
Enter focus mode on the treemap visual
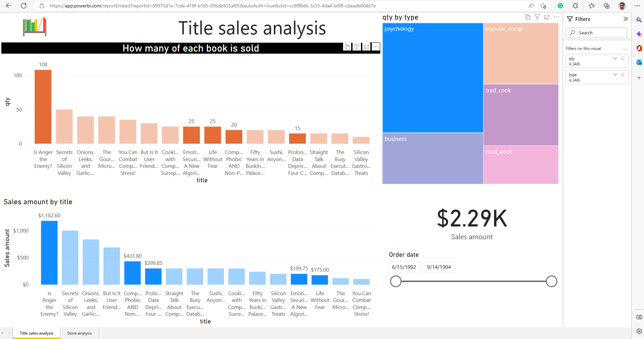pos(547,17)
